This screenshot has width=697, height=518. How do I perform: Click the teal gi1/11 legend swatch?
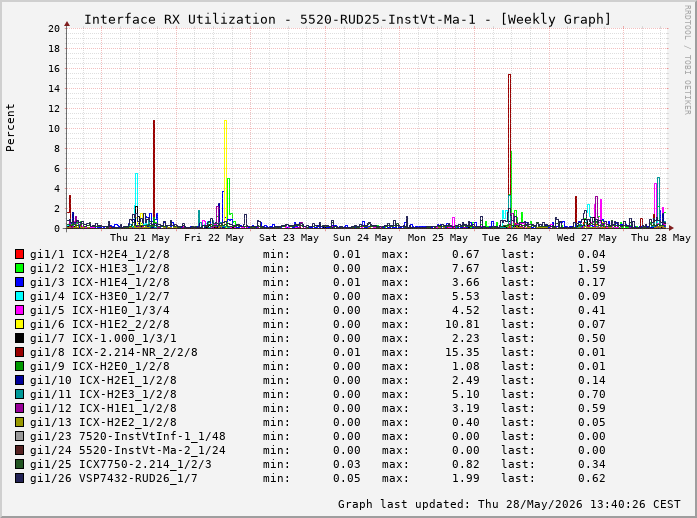20,394
